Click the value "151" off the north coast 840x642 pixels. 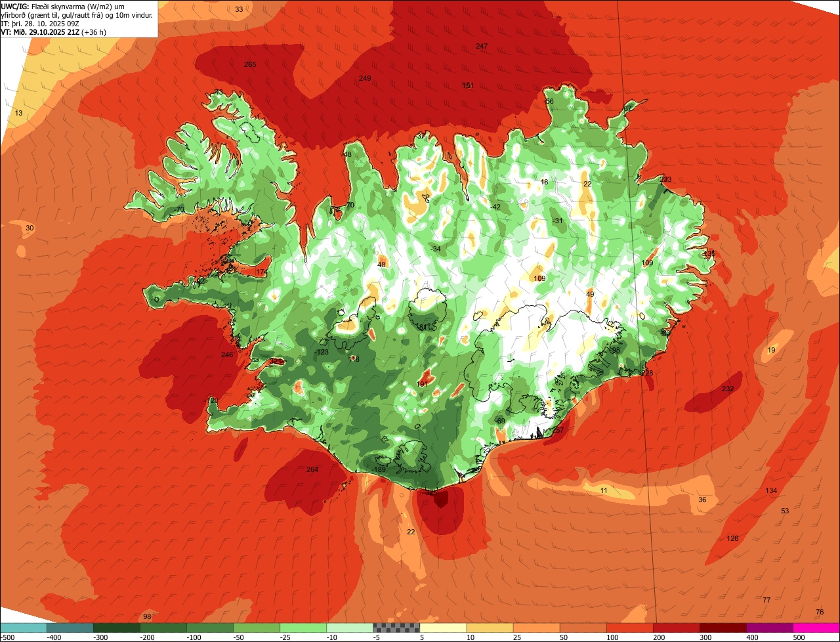(x=468, y=85)
